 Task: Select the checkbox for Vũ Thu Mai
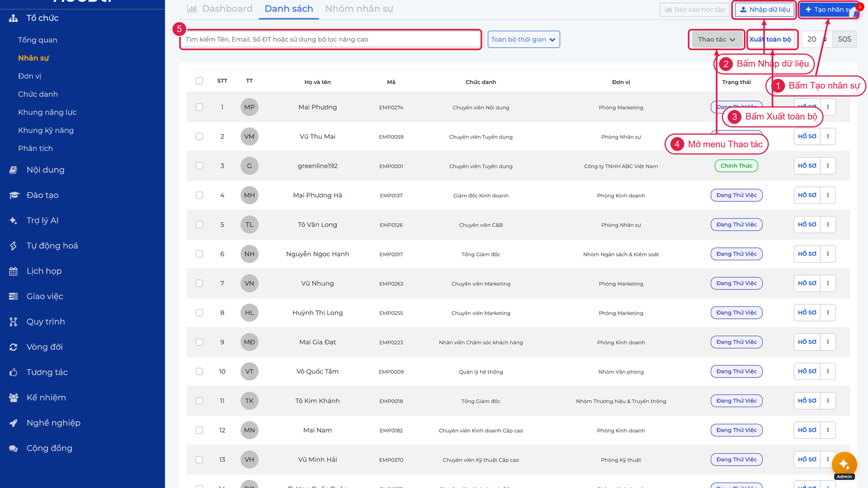click(199, 137)
